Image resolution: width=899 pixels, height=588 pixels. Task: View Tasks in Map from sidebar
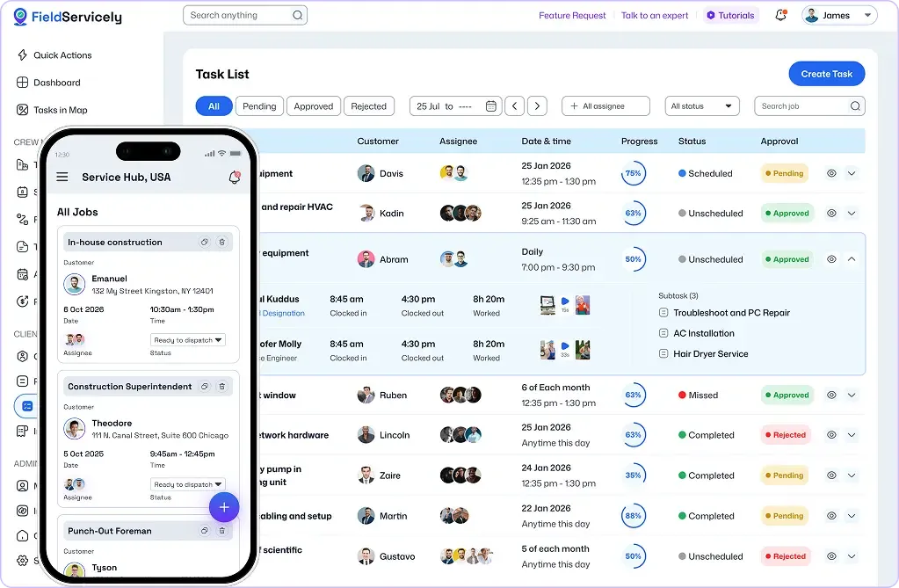click(61, 109)
